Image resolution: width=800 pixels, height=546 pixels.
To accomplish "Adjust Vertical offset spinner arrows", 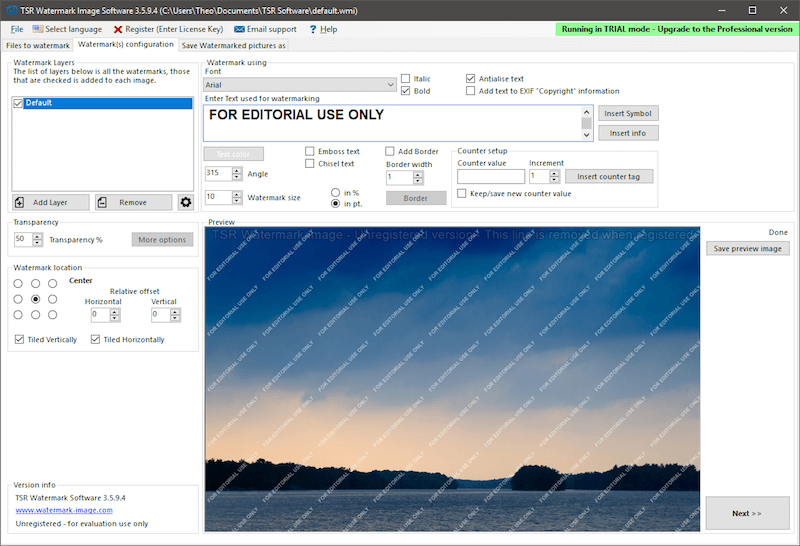I will click(x=176, y=315).
